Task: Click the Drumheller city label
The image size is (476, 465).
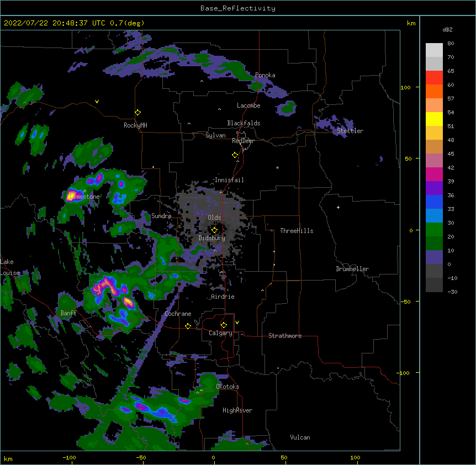Action: [x=352, y=269]
